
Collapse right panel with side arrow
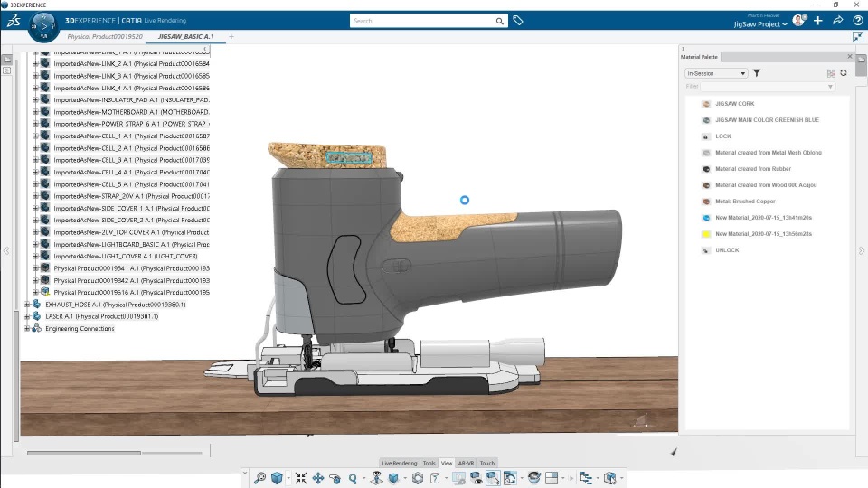pos(862,250)
